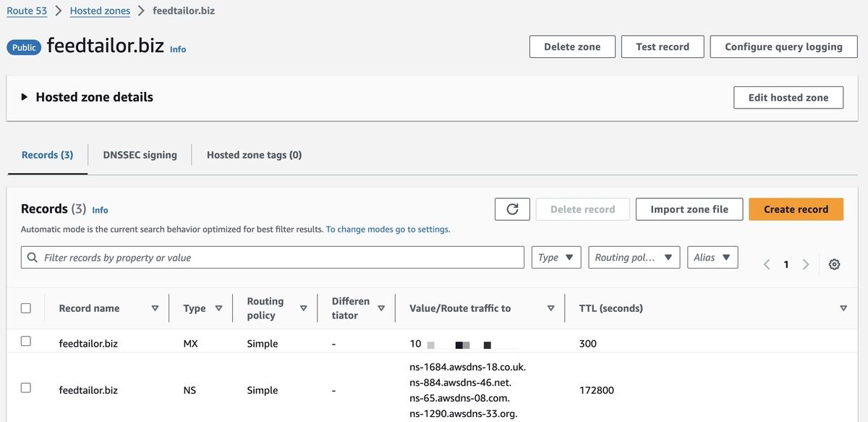Screen dimensions: 868x422
Task: Click feedtailor.biz name in MX row
Action: (88, 344)
